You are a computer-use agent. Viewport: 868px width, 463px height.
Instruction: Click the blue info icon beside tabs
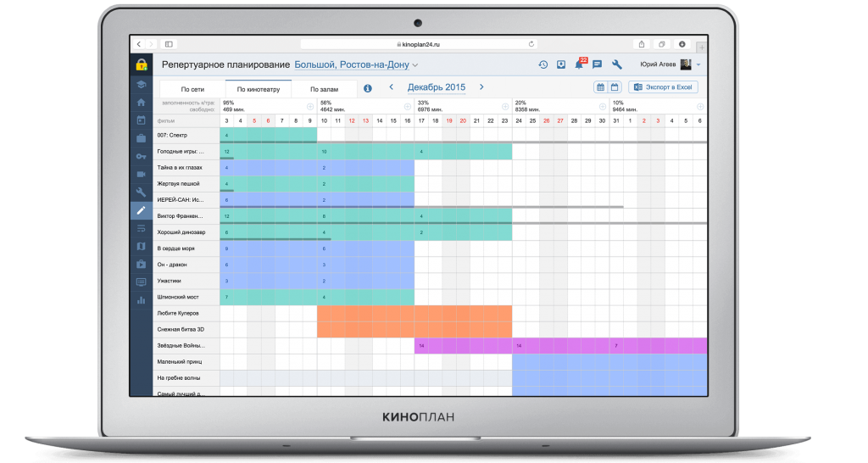(367, 88)
